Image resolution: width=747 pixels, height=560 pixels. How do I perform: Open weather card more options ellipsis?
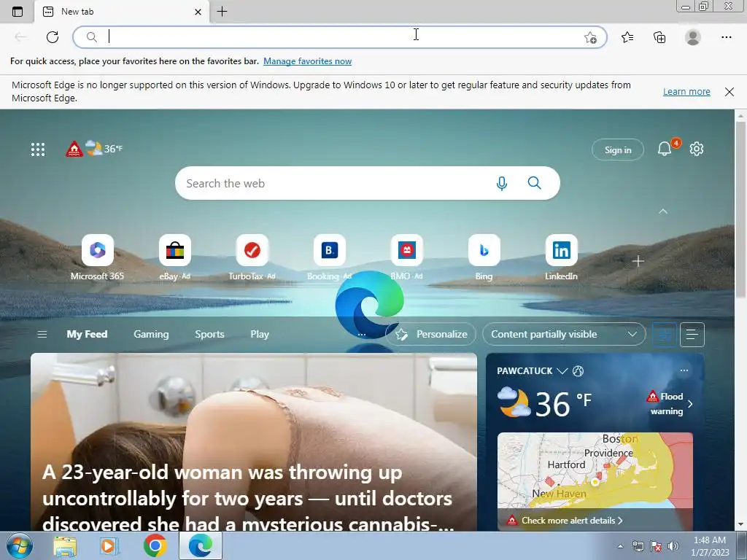[684, 370]
